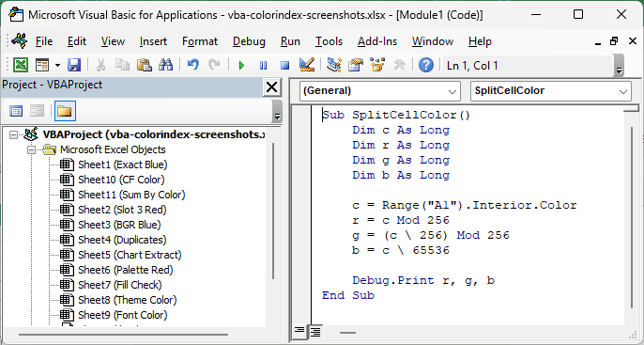Viewport: 644px width, 345px height.
Task: Run the macro with the green play icon
Action: pos(241,65)
